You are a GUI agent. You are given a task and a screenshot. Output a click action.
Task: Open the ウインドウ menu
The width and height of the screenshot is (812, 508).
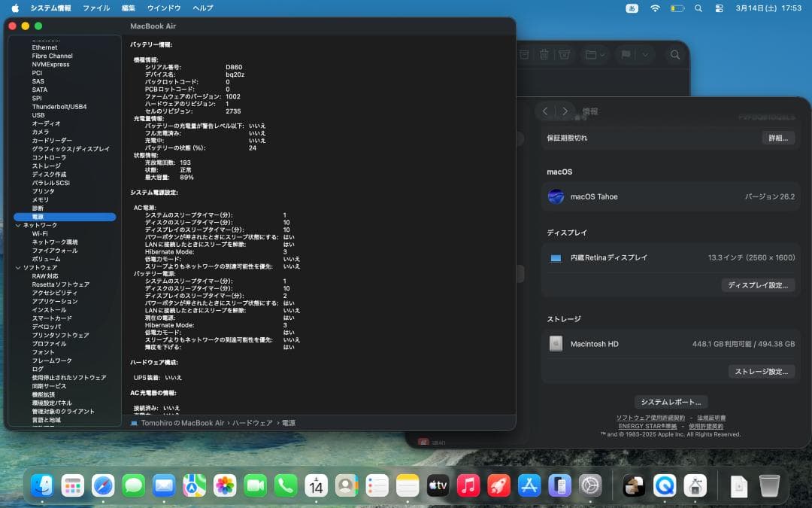164,8
